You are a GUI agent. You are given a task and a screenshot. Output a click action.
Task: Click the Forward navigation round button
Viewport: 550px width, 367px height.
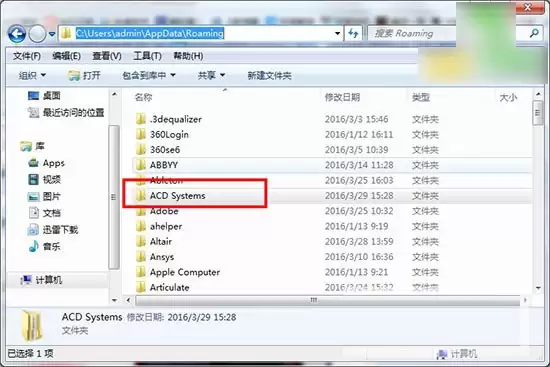point(37,34)
